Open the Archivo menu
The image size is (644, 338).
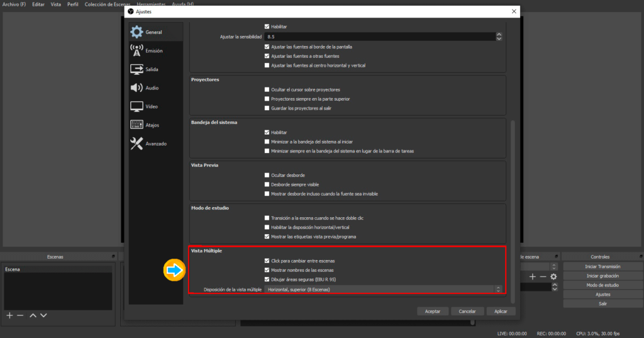click(14, 4)
